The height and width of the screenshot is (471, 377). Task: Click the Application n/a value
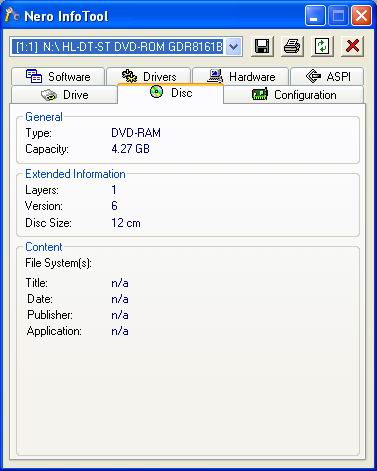(120, 331)
